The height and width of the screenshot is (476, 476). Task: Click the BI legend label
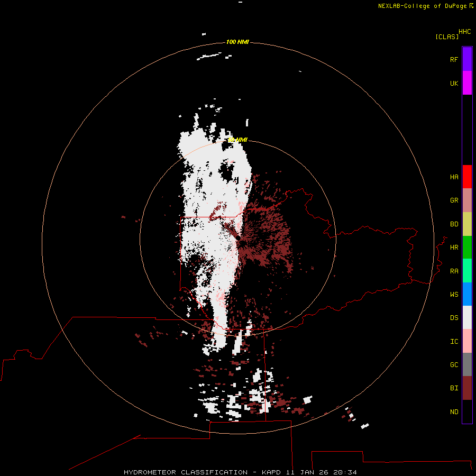(x=454, y=388)
